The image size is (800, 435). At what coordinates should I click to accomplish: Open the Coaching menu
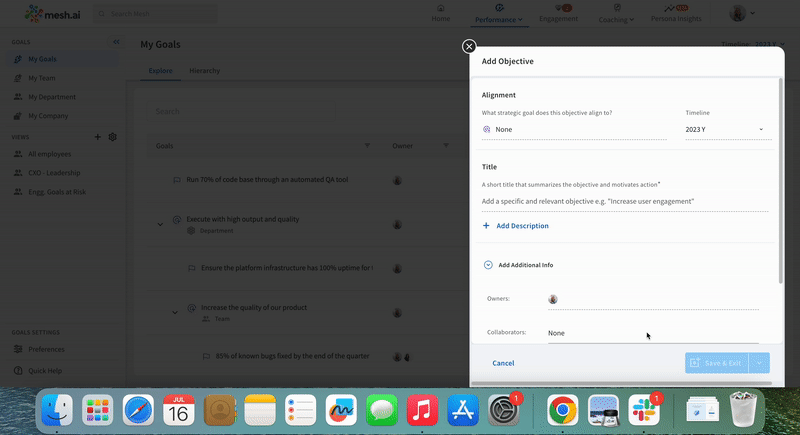[x=616, y=14]
